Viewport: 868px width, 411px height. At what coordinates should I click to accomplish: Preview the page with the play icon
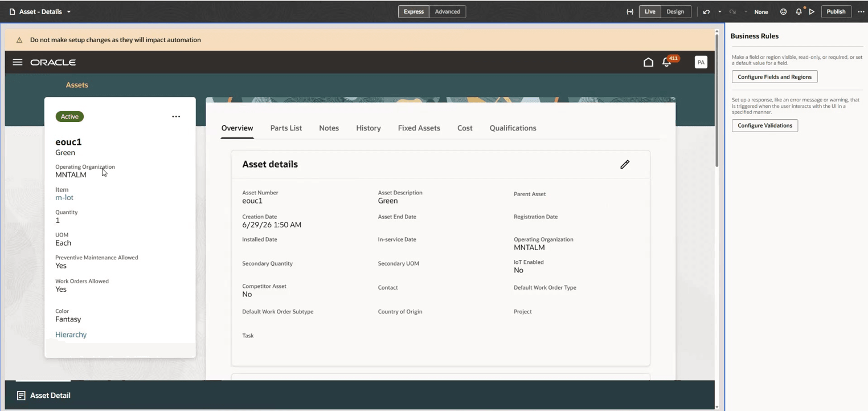click(x=812, y=11)
